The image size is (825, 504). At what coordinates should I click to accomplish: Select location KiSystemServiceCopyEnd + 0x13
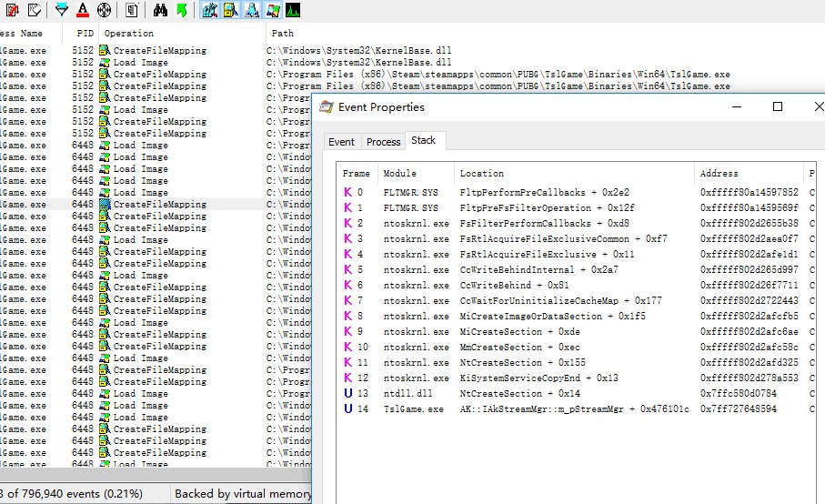coord(538,378)
